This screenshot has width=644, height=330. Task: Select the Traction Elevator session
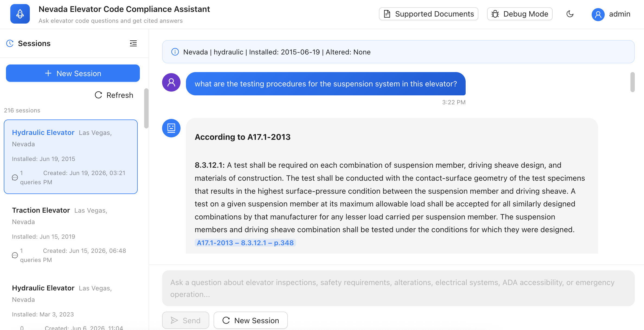(71, 235)
